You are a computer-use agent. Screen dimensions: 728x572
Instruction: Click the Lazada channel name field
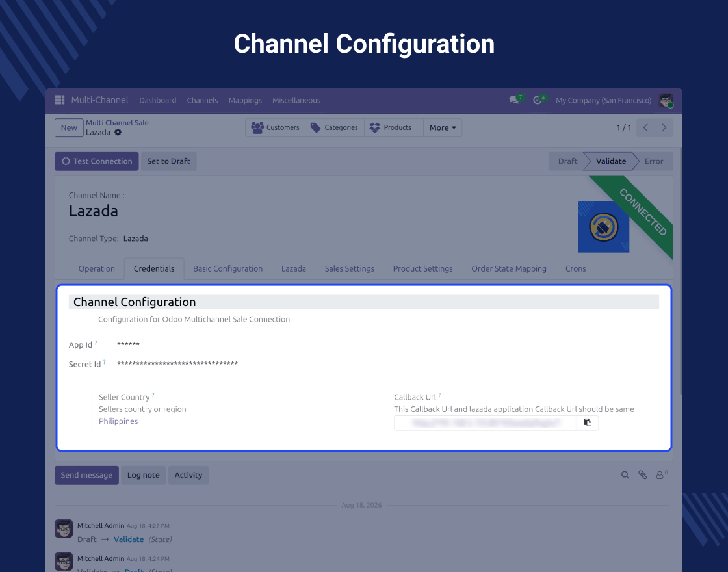pyautogui.click(x=94, y=211)
